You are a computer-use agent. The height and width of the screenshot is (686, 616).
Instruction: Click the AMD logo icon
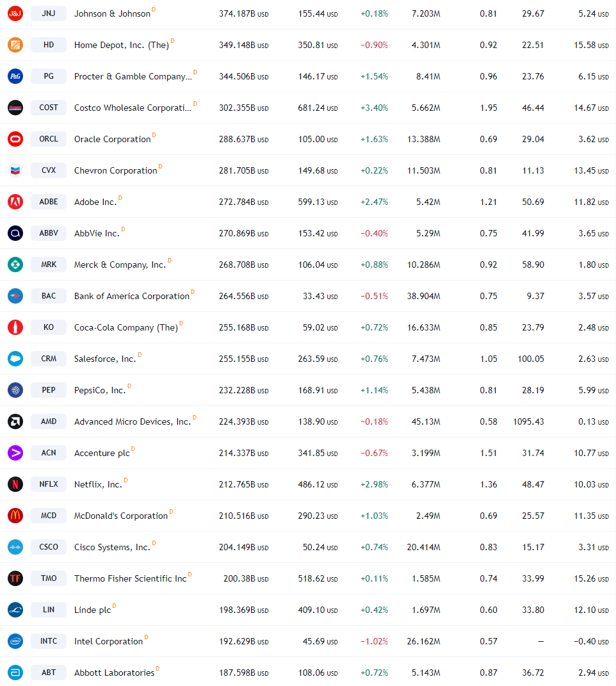15,421
